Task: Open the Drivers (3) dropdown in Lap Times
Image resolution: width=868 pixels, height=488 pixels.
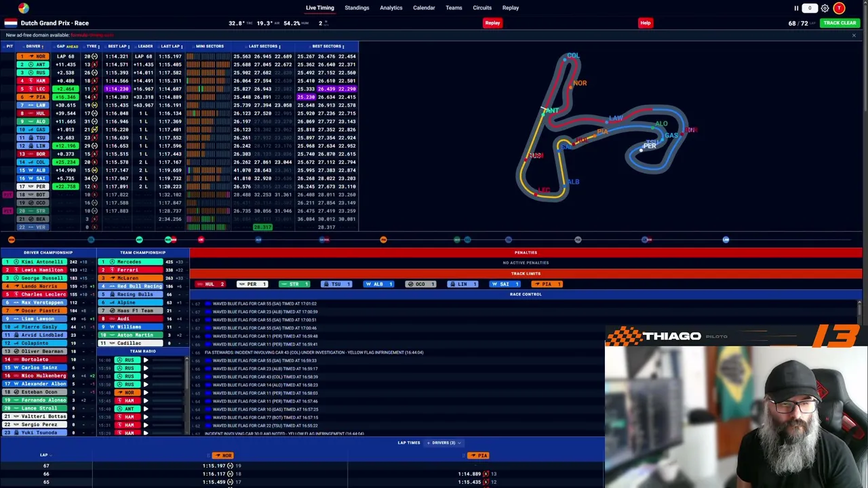Action: click(x=446, y=443)
